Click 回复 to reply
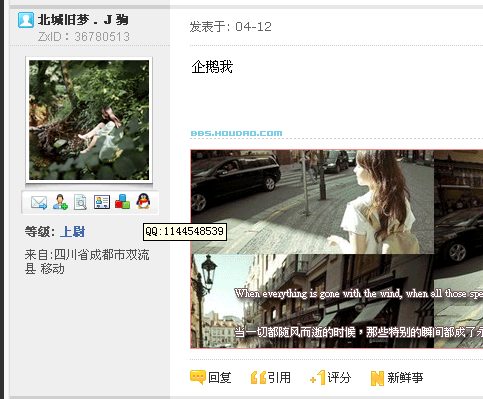 click(211, 378)
